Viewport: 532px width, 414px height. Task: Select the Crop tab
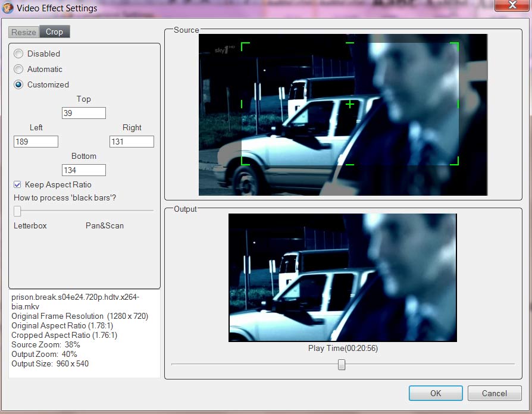(x=55, y=32)
